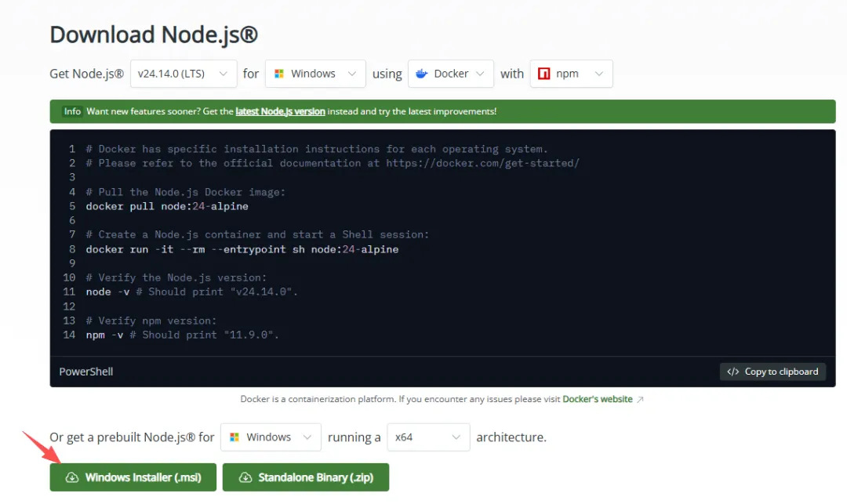Click the docker.com/get-started URL comment line
847x504 pixels.
[x=333, y=163]
